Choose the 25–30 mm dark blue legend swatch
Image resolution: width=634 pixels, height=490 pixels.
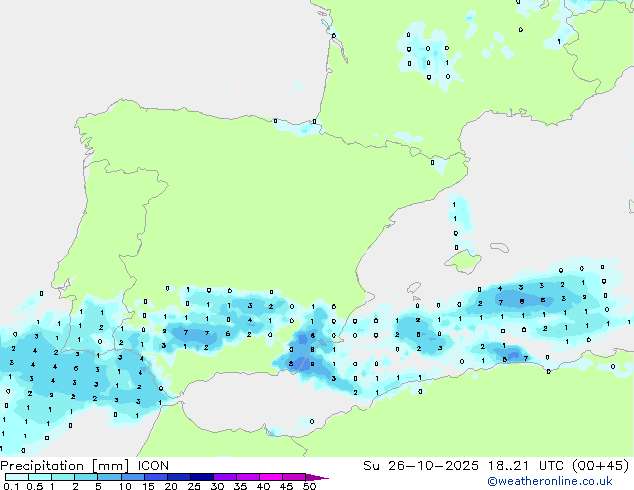point(202,477)
